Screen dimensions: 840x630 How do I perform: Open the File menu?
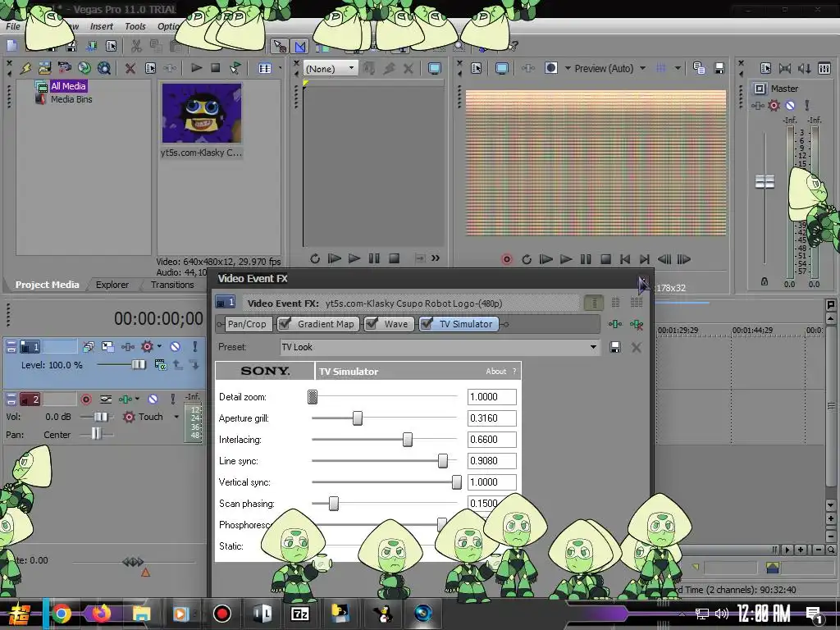13,26
